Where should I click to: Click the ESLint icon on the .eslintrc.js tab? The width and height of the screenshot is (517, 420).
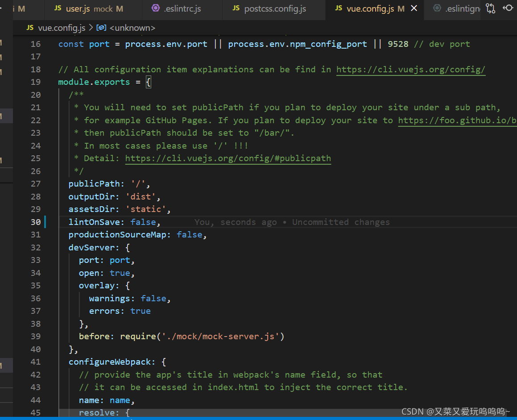(156, 8)
